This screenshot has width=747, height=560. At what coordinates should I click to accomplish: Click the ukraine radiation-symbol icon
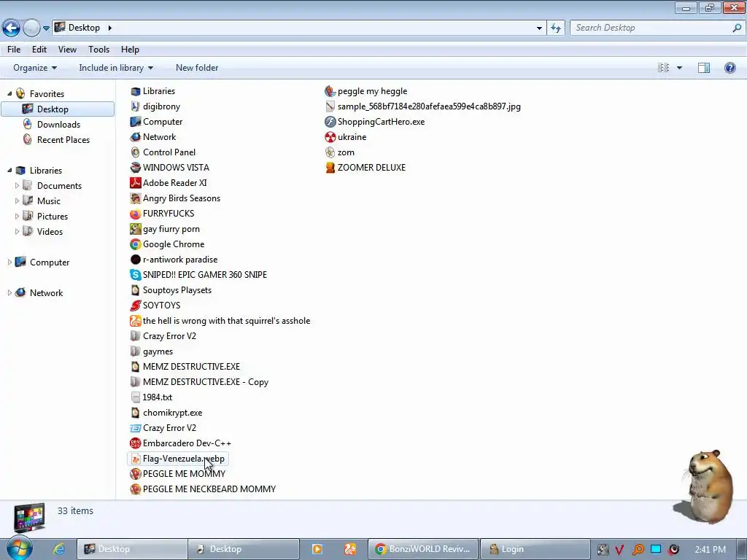[330, 137]
